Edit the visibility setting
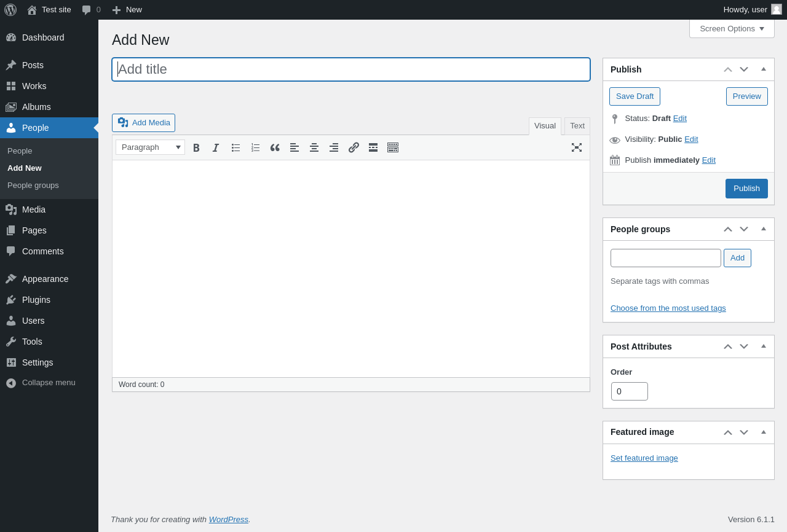 click(x=691, y=139)
